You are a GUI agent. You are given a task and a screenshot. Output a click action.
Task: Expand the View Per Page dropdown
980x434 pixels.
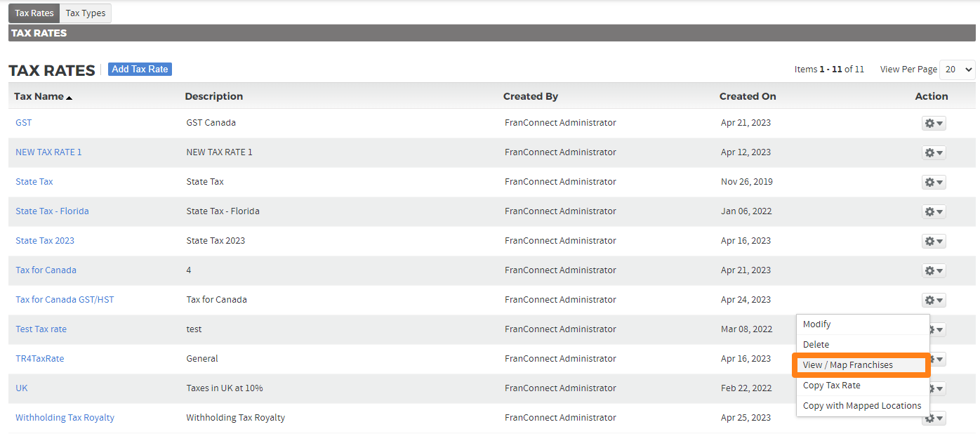pos(958,70)
